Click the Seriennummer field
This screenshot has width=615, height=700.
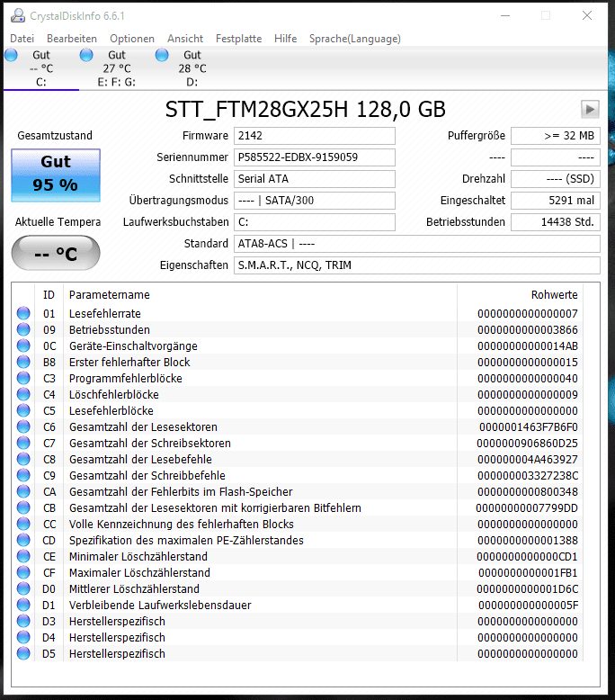[x=315, y=157]
